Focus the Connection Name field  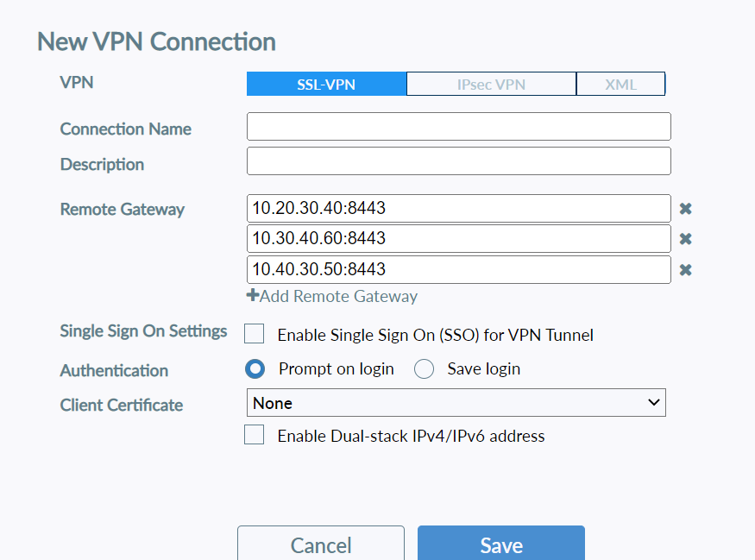(458, 127)
